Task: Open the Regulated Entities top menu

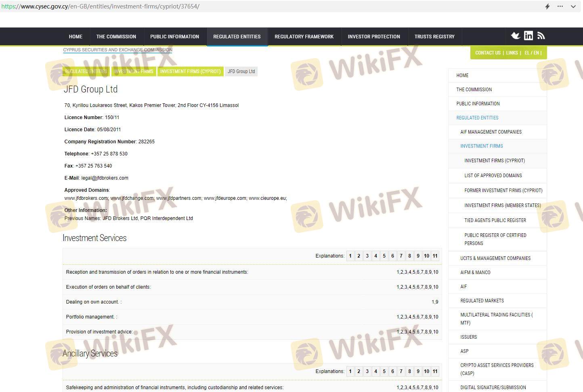Action: (x=237, y=37)
